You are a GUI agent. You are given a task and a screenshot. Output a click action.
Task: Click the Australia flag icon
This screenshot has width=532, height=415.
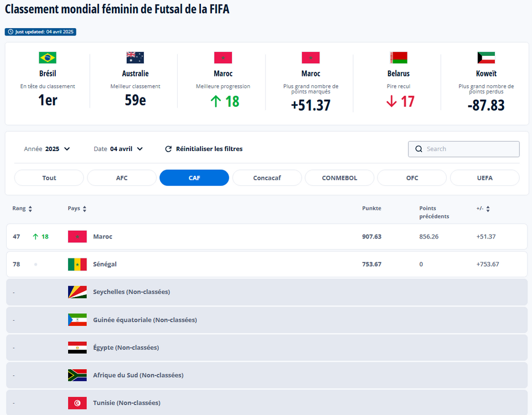[135, 58]
